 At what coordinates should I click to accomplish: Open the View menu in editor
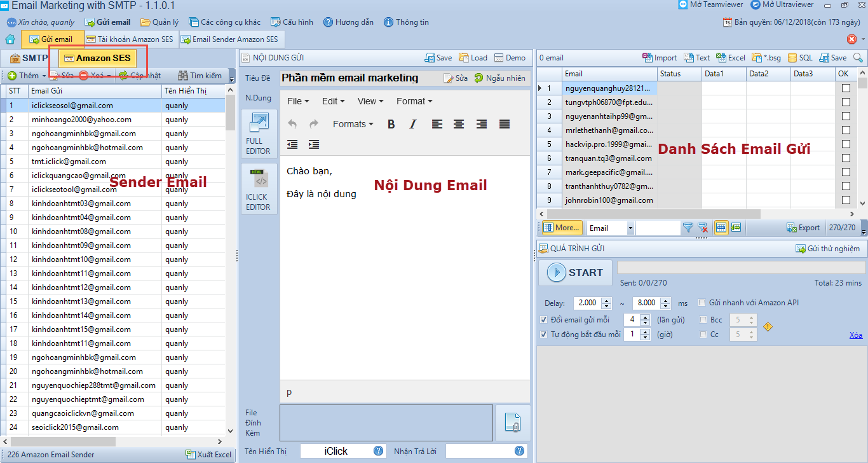click(x=370, y=101)
